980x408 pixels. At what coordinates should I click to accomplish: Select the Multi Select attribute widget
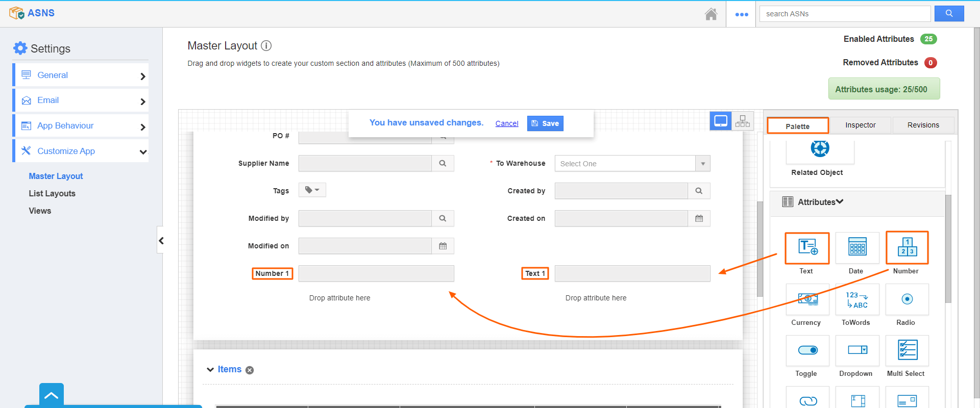(907, 350)
